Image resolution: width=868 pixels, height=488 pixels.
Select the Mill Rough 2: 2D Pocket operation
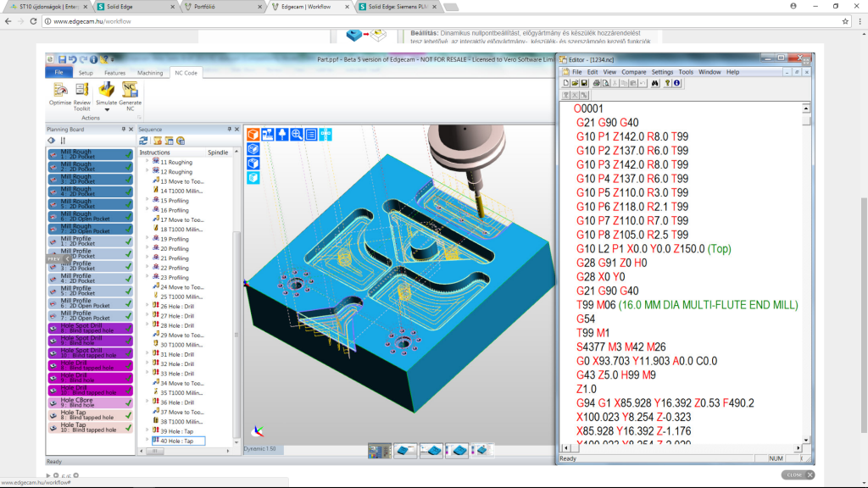pos(90,167)
